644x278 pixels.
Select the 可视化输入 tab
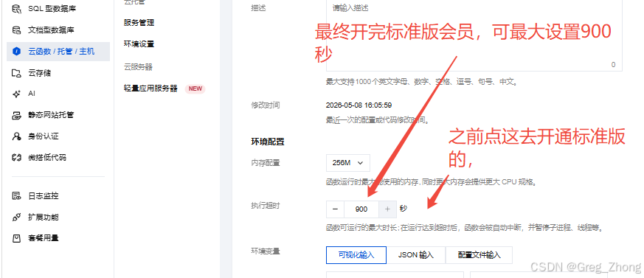coord(356,255)
